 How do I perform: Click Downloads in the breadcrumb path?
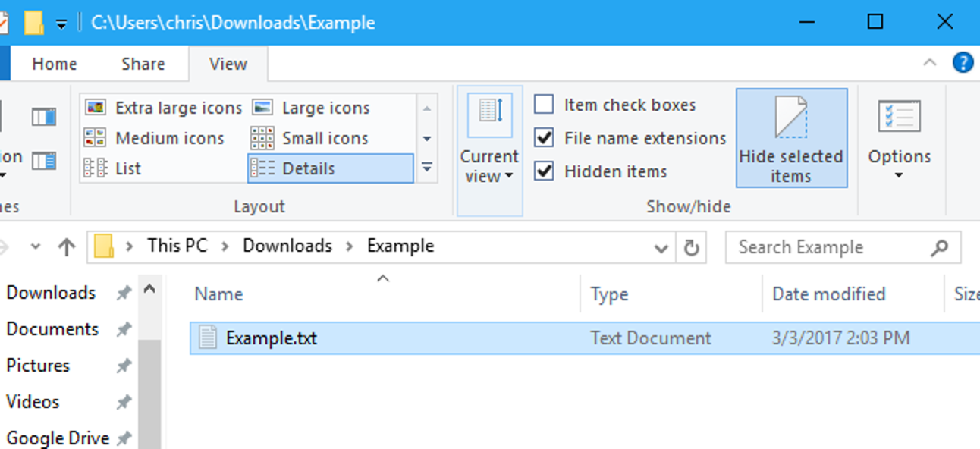coord(287,246)
